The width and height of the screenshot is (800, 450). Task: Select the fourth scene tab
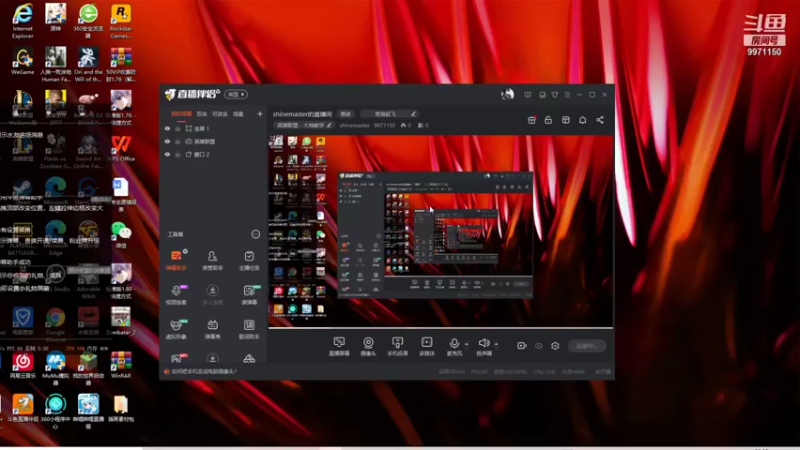pos(238,114)
